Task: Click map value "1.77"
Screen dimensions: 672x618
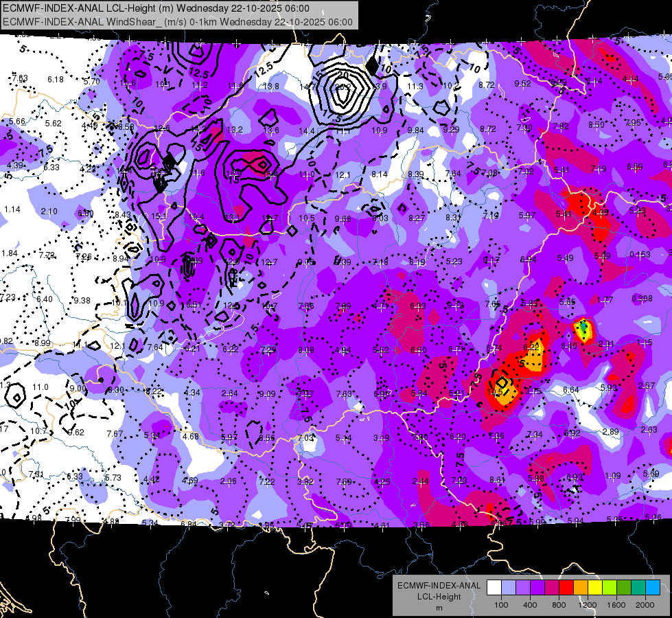Action: (x=605, y=300)
